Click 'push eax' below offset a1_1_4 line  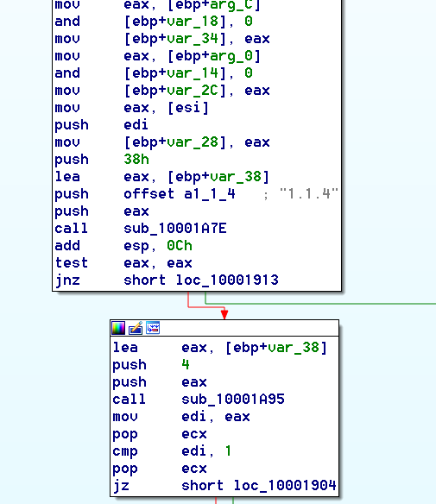coord(102,211)
